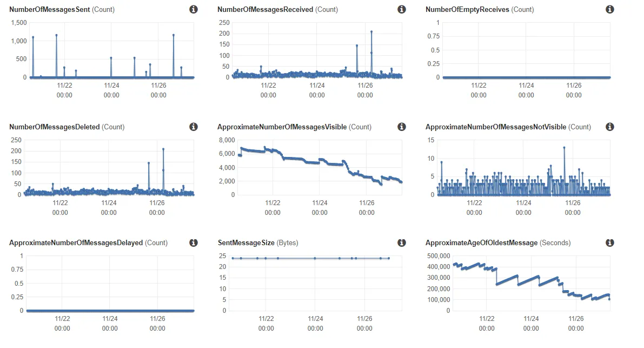
Task: Open the NumberOfMessagesDeleted graph plot
Action: (109, 167)
